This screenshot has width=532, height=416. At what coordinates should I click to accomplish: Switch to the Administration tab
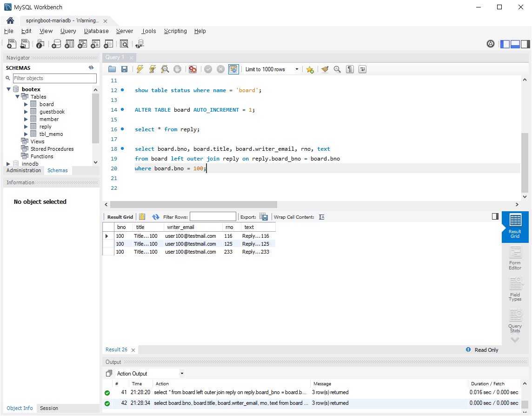(24, 170)
